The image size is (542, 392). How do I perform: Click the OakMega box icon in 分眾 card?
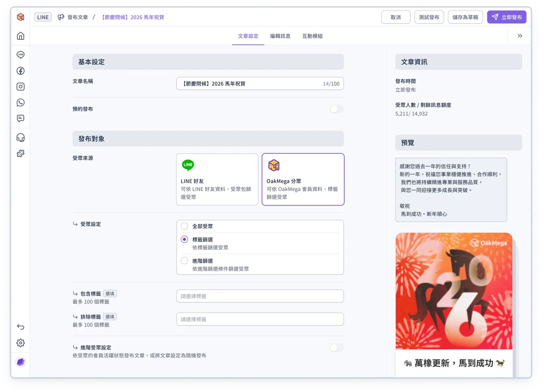274,165
